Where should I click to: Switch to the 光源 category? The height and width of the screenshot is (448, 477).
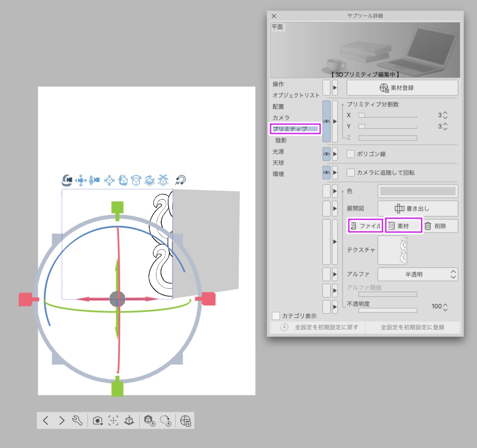pyautogui.click(x=278, y=151)
